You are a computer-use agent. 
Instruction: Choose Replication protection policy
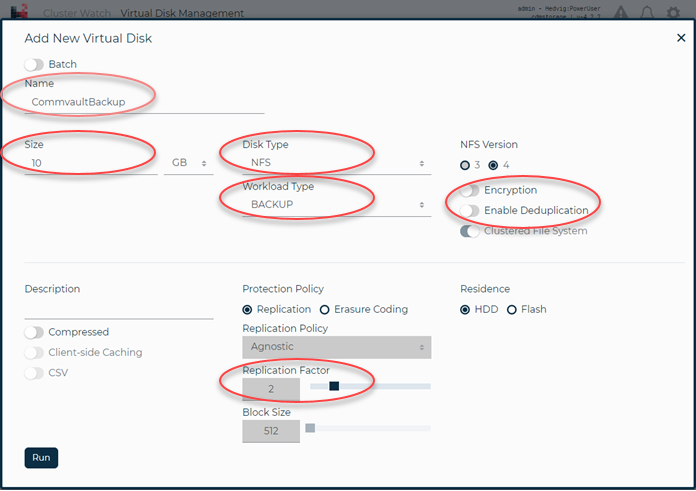click(x=247, y=310)
